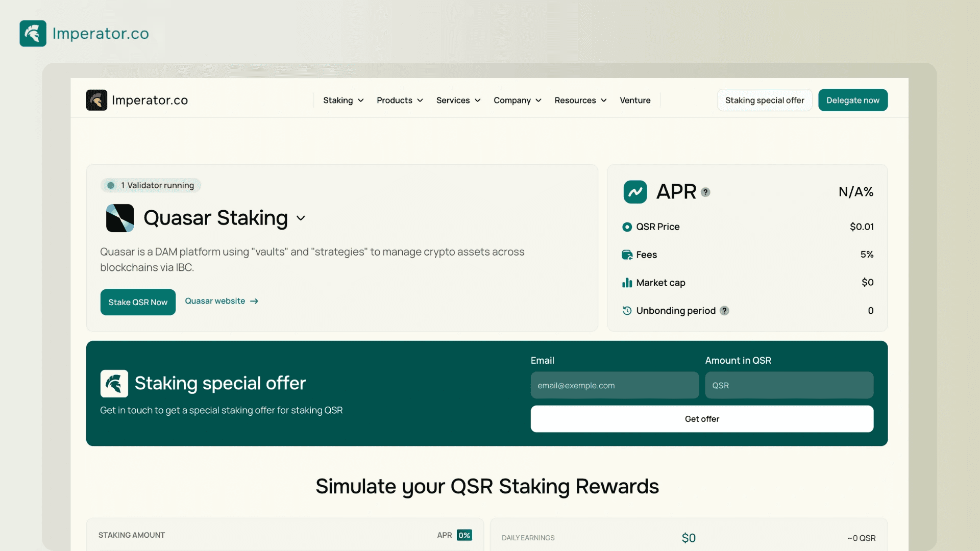
Task: Select the Company menu item
Action: [x=517, y=100]
